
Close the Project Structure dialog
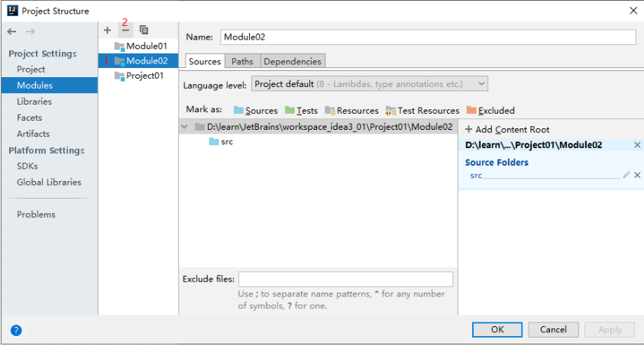click(633, 11)
